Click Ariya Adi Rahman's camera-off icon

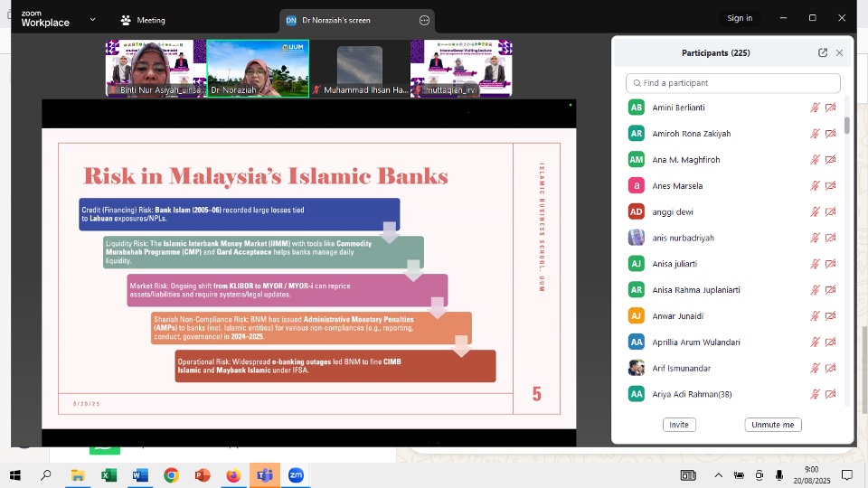coord(830,393)
